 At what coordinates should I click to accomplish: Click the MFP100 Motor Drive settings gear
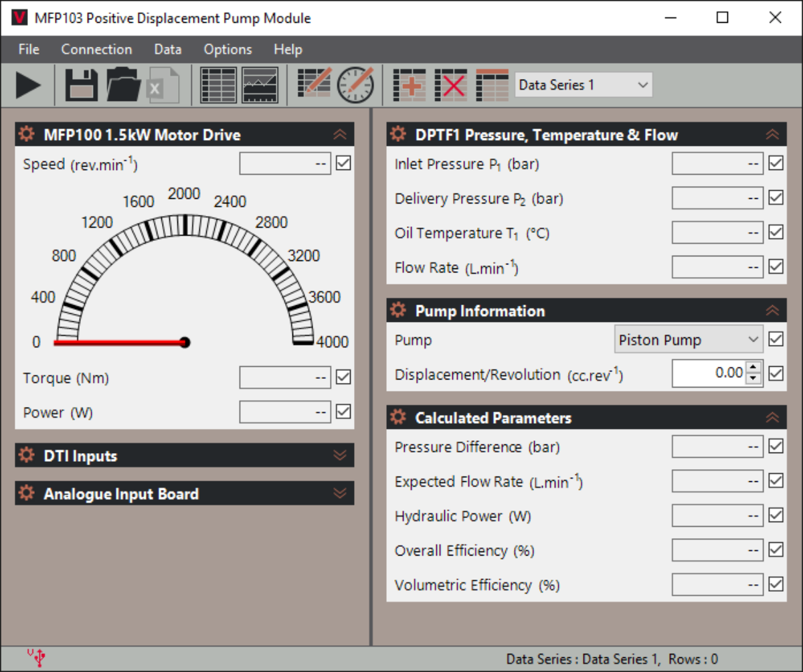pyautogui.click(x=27, y=135)
